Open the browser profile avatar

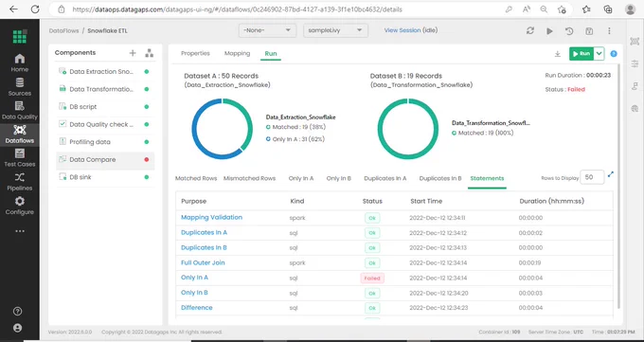coord(630,9)
